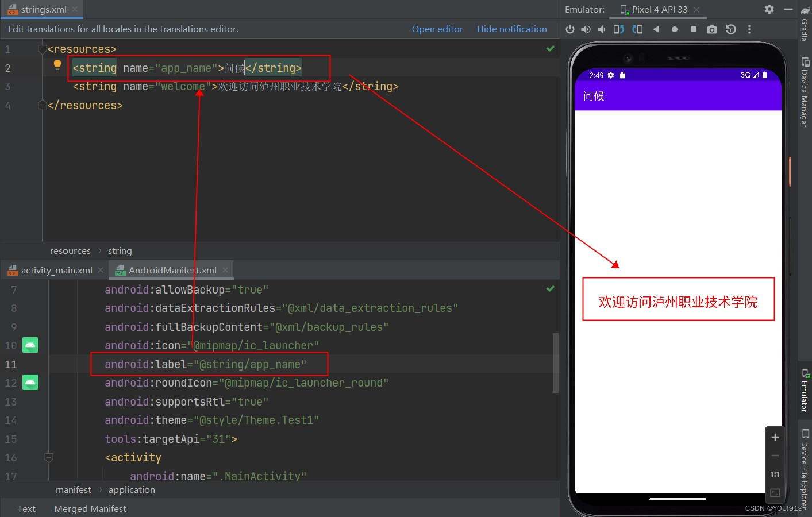
Task: Close the activity_main.xml tab
Action: click(x=101, y=270)
